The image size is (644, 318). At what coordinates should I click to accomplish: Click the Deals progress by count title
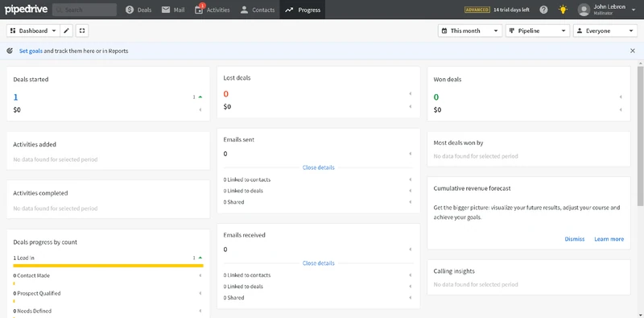tap(45, 242)
